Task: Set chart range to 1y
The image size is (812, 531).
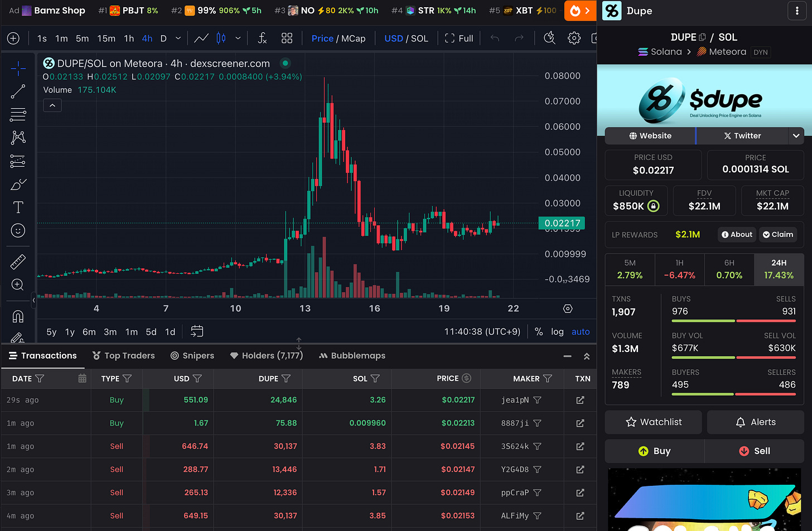Action: 70,332
